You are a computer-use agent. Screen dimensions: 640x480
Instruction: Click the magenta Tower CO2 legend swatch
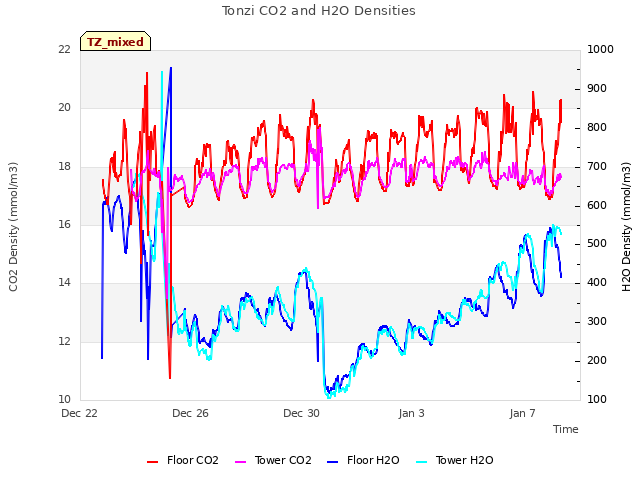241,462
